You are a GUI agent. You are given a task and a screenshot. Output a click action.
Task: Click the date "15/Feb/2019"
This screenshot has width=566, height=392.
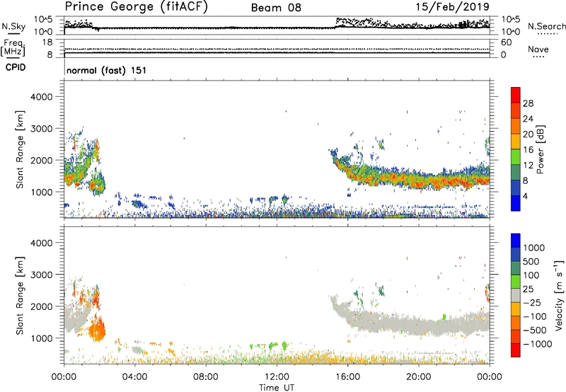(x=453, y=7)
